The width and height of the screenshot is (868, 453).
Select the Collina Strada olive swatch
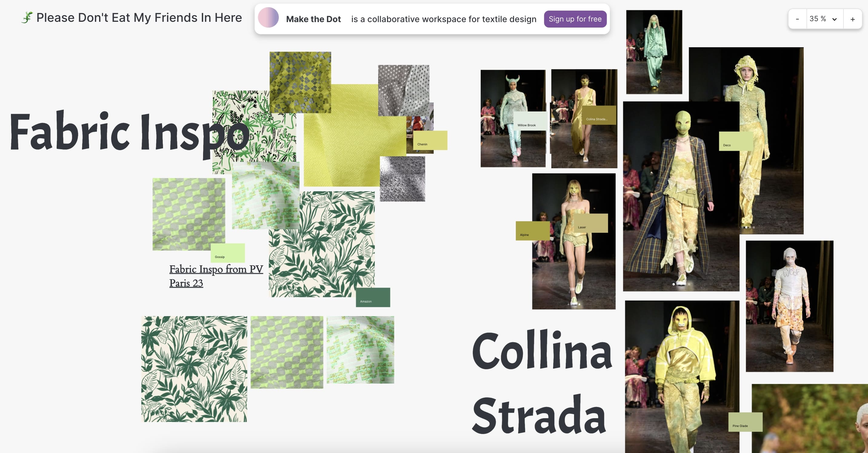(x=599, y=115)
